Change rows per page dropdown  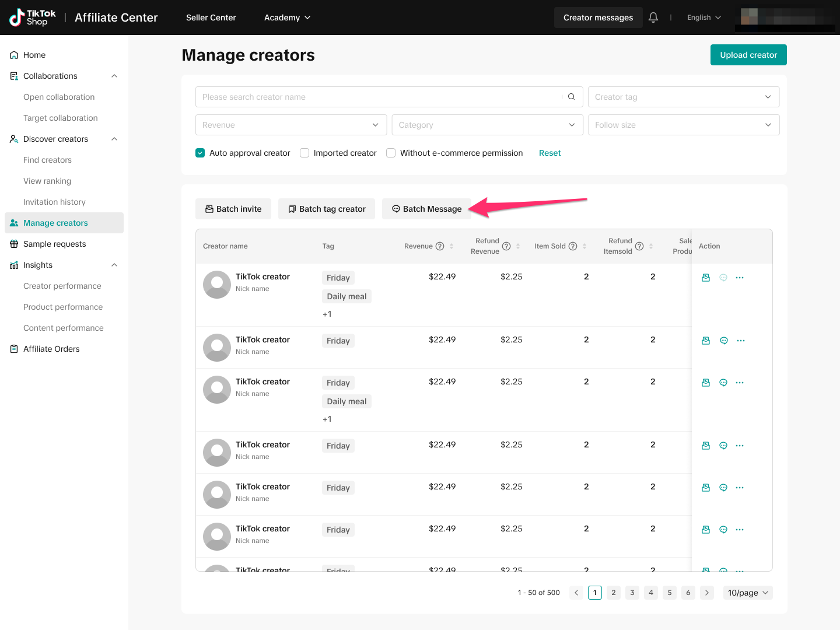747,593
